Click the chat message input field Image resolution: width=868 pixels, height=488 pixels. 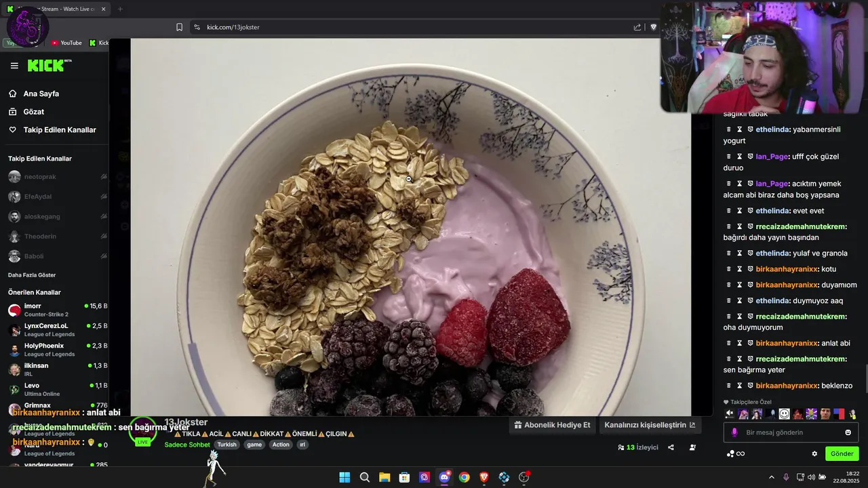click(791, 432)
